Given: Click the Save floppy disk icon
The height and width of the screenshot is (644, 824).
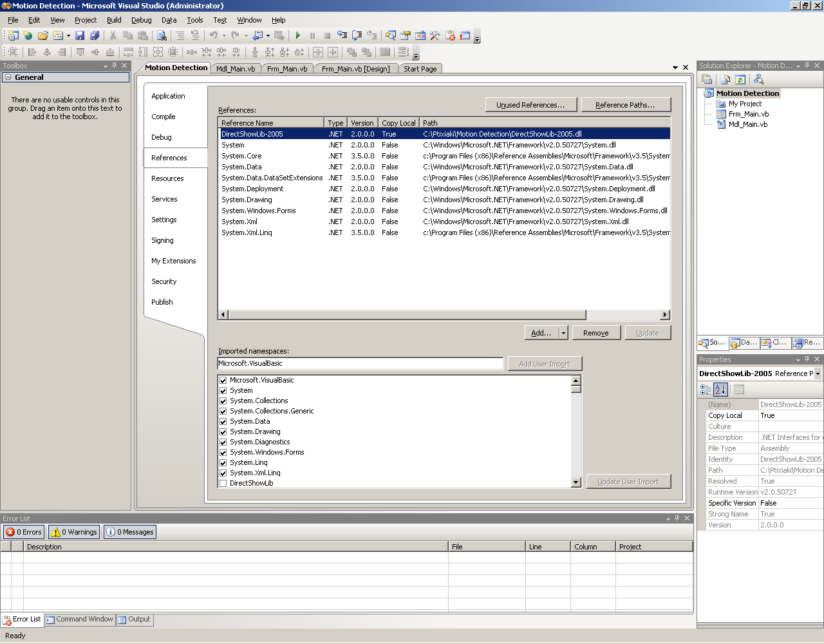Looking at the screenshot, I should tap(80, 35).
